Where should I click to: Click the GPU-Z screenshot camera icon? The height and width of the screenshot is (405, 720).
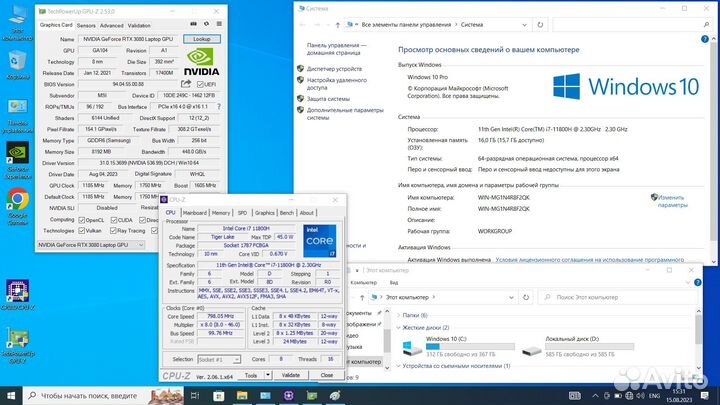pos(194,24)
